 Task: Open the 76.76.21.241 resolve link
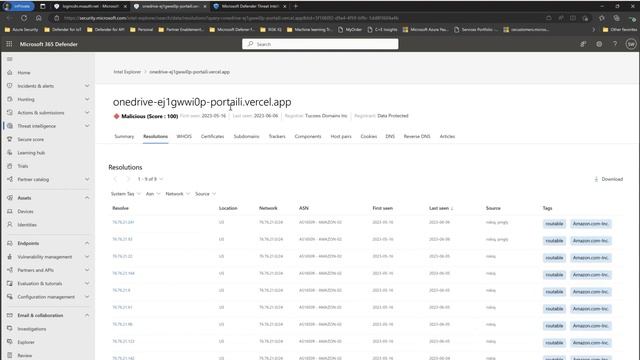tap(123, 222)
